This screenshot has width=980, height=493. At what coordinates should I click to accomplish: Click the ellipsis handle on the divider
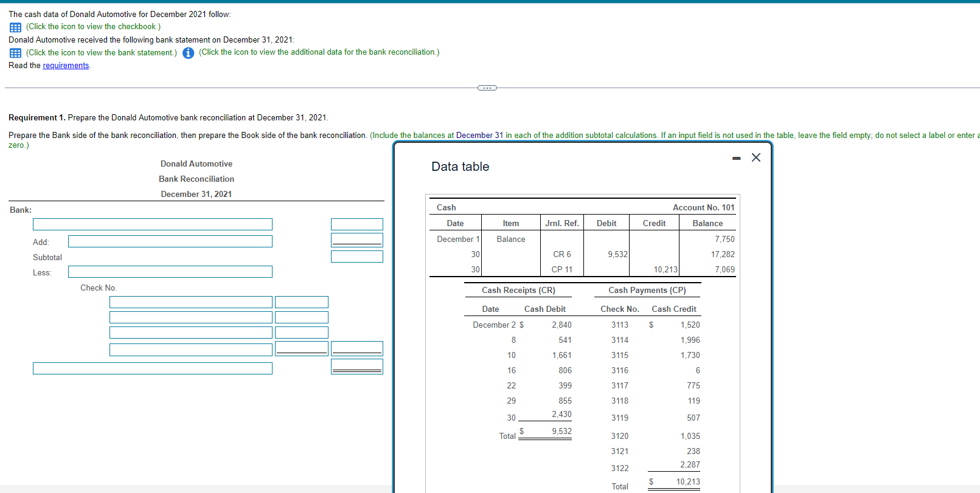(487, 88)
